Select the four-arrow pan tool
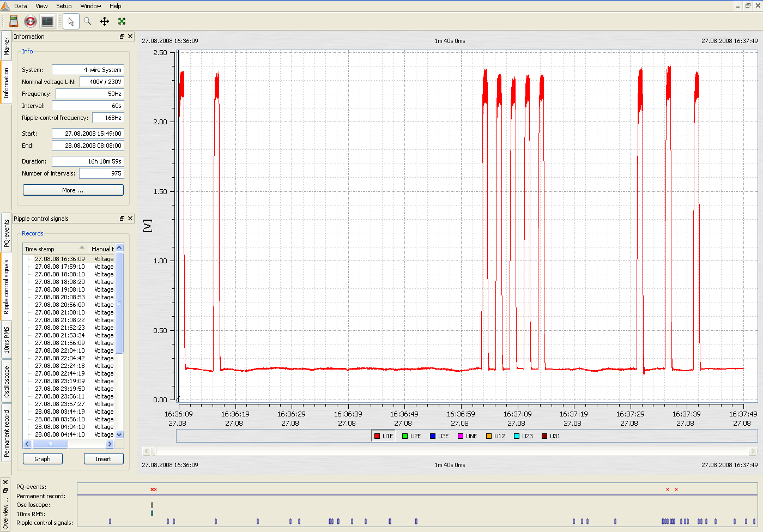 pos(105,21)
